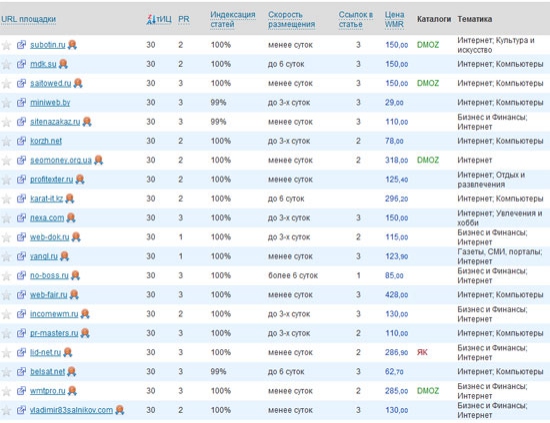The width and height of the screenshot is (550, 423).
Task: Open incomewm.ru external link icon
Action: click(21, 314)
